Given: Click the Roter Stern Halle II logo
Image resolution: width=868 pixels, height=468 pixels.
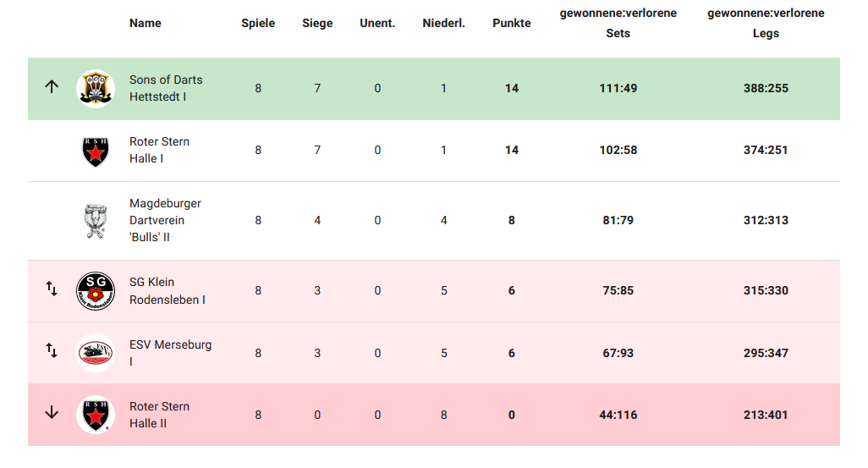Looking at the screenshot, I should tap(96, 415).
